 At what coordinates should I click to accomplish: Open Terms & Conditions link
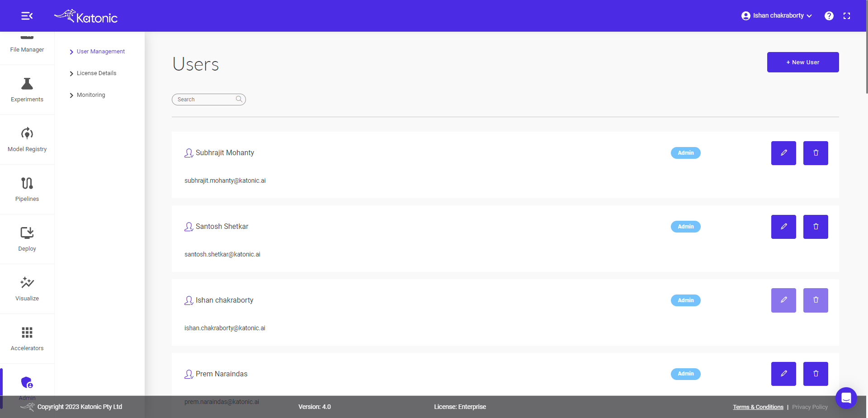(x=758, y=407)
